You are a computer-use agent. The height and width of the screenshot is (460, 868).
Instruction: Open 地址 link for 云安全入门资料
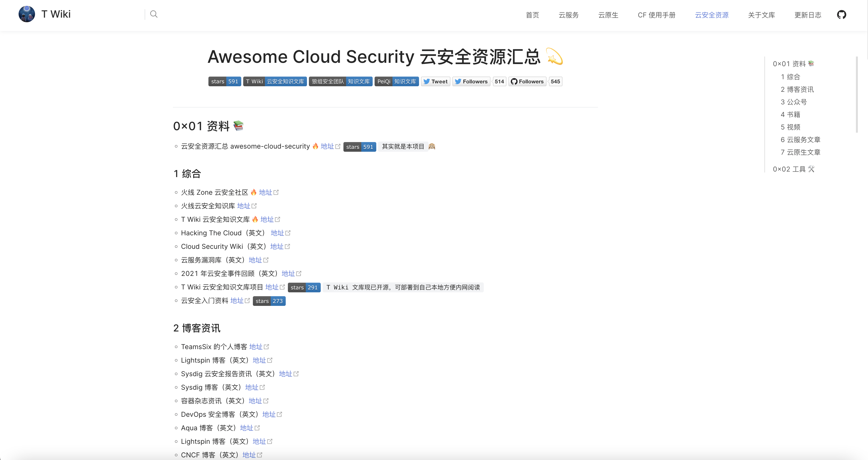point(240,301)
